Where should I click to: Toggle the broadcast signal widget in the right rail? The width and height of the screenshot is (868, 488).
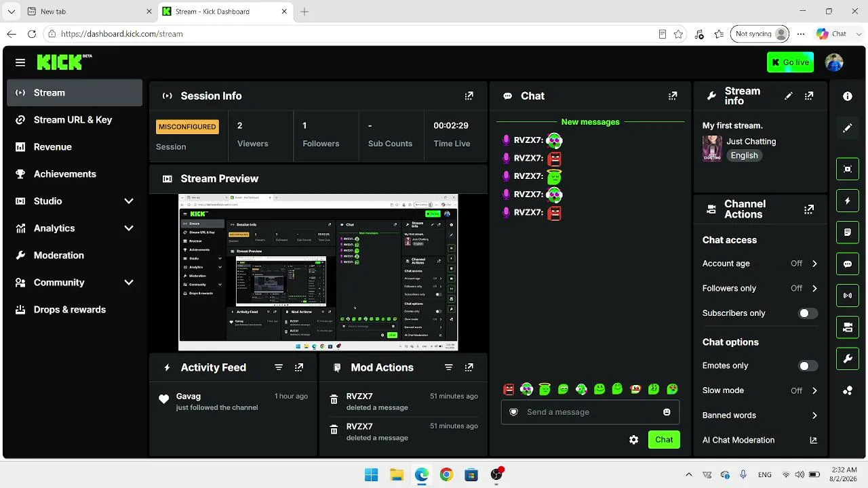point(848,296)
